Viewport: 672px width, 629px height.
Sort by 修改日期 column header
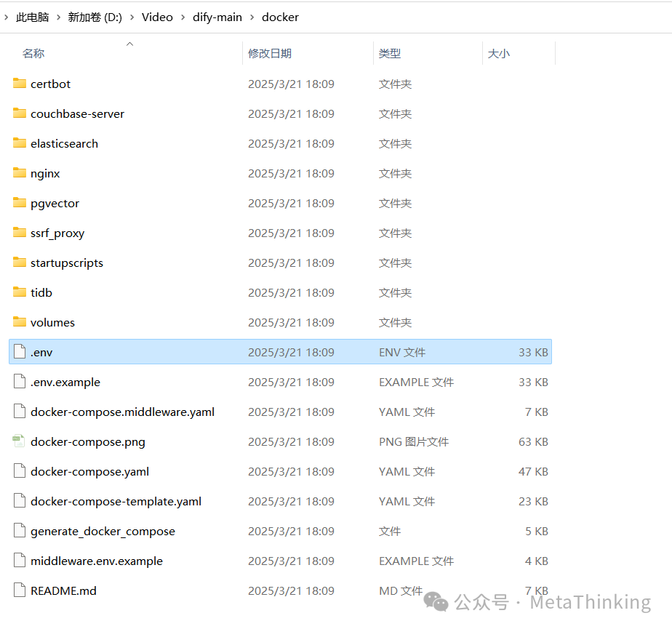[270, 54]
